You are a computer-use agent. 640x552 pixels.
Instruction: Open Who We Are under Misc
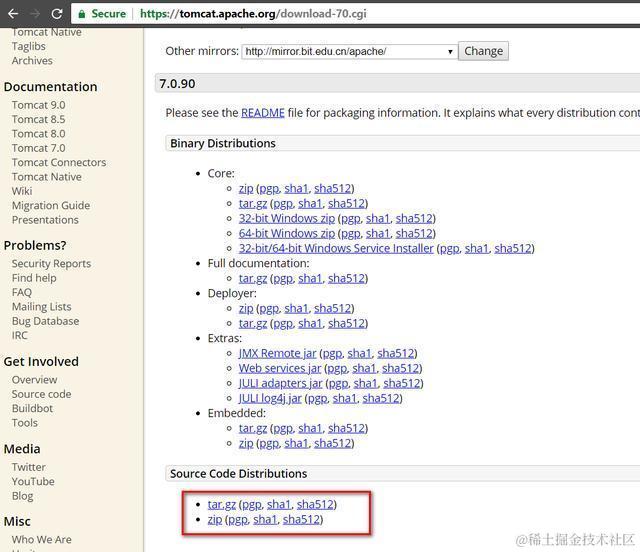click(42, 540)
